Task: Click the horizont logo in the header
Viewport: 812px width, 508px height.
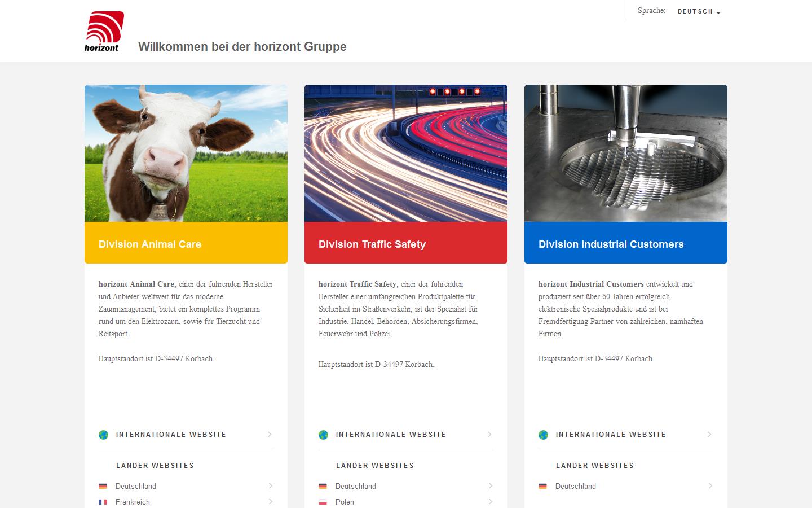Action: [104, 32]
